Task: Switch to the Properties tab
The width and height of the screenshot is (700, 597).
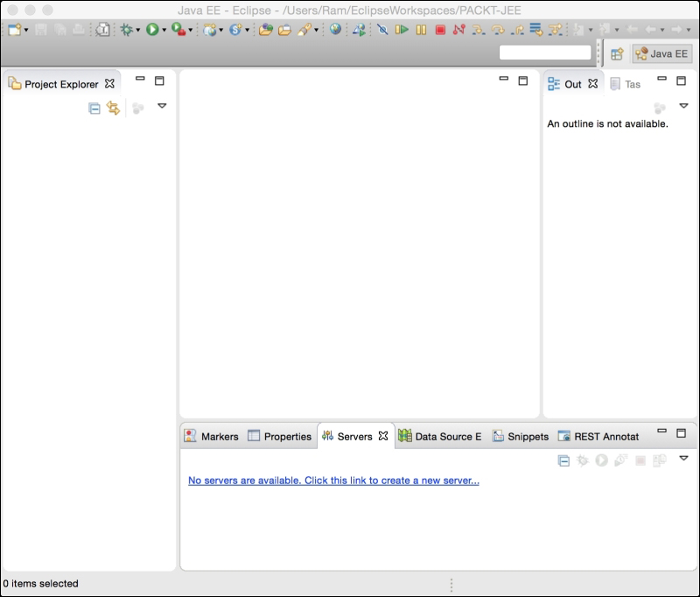Action: (x=279, y=436)
